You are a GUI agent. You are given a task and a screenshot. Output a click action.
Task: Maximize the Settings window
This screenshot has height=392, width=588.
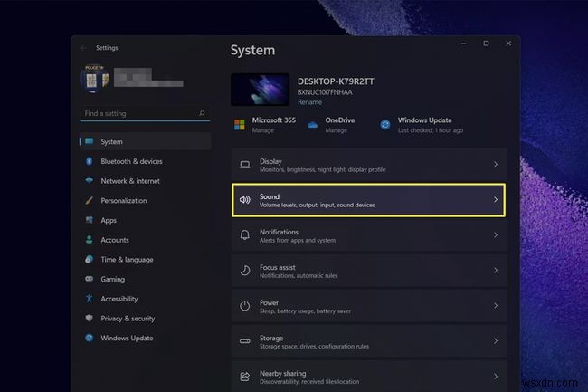(486, 43)
